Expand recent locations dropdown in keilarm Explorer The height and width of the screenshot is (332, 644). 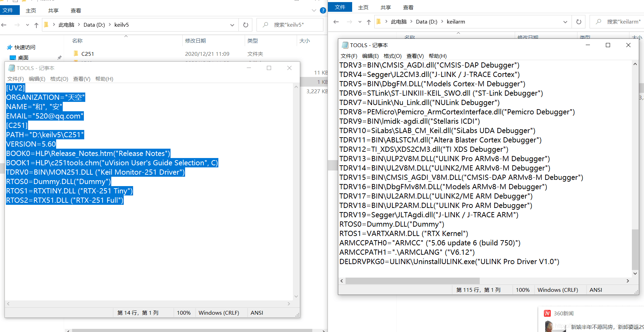tap(360, 22)
